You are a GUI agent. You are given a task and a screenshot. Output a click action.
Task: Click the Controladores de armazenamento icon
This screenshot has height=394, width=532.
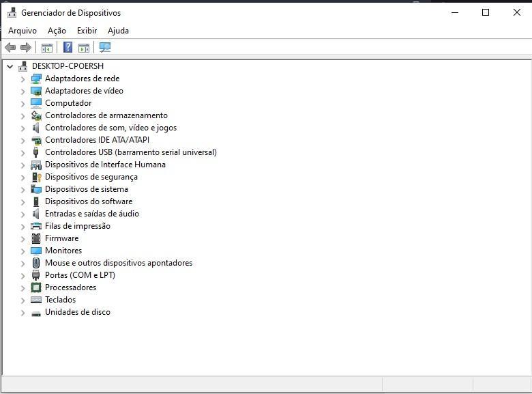tap(36, 115)
